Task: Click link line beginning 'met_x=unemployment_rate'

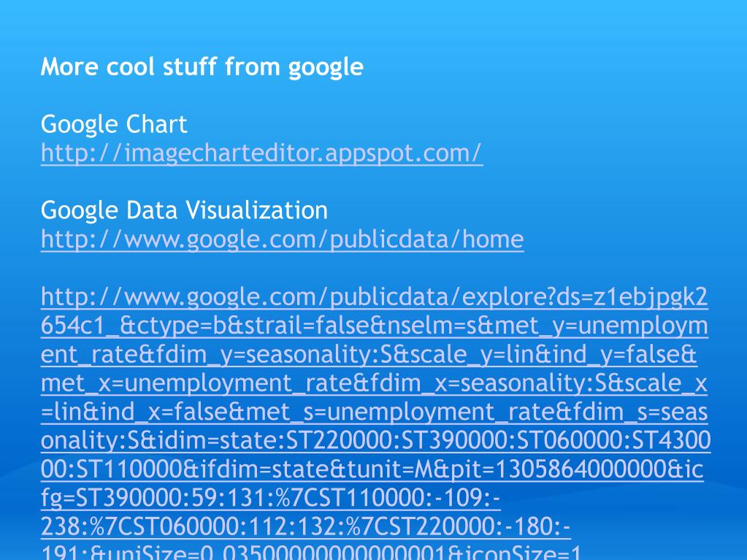Action: coord(374,383)
